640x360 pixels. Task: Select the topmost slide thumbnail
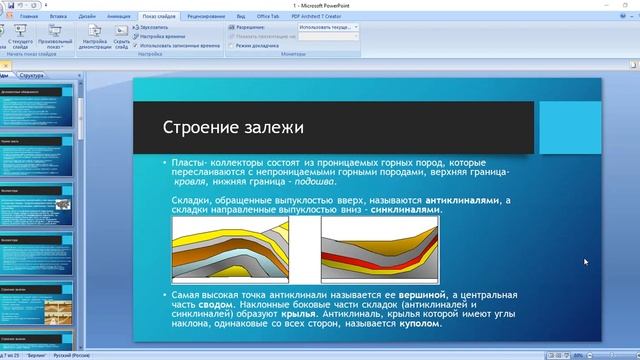pos(36,106)
